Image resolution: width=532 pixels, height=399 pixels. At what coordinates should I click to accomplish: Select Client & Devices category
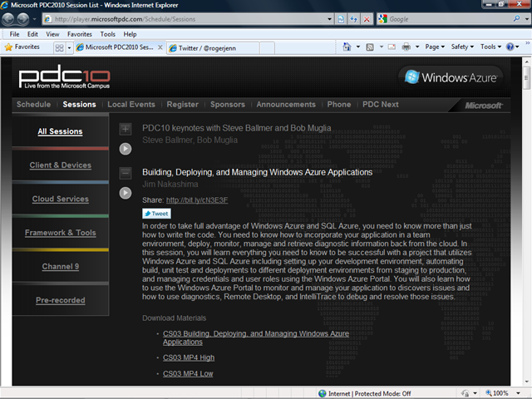(x=61, y=165)
